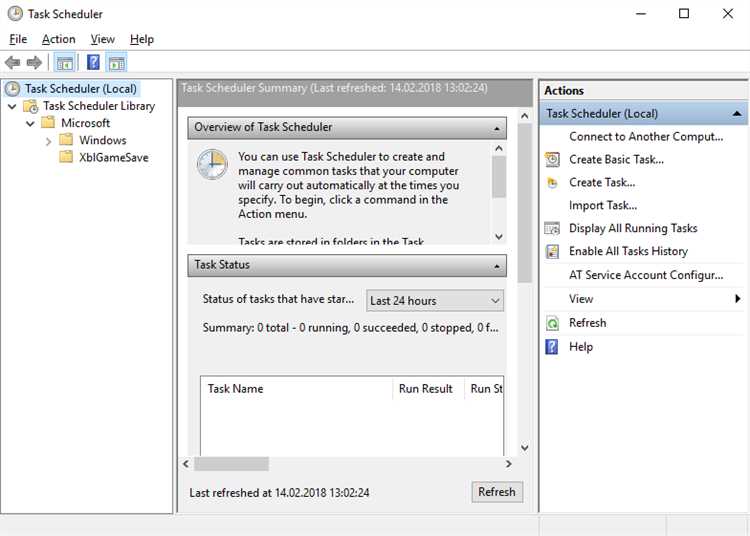750x536 pixels.
Task: Collapse the Microsoft folder node
Action: pos(30,123)
